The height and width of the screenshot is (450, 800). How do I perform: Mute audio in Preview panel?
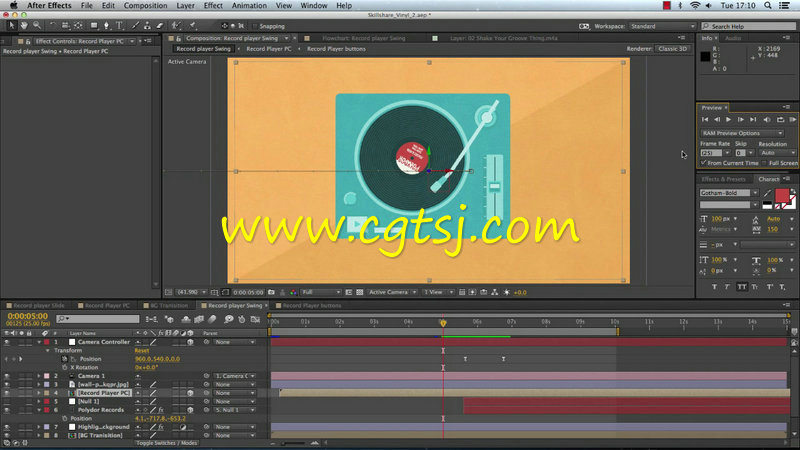[x=767, y=119]
